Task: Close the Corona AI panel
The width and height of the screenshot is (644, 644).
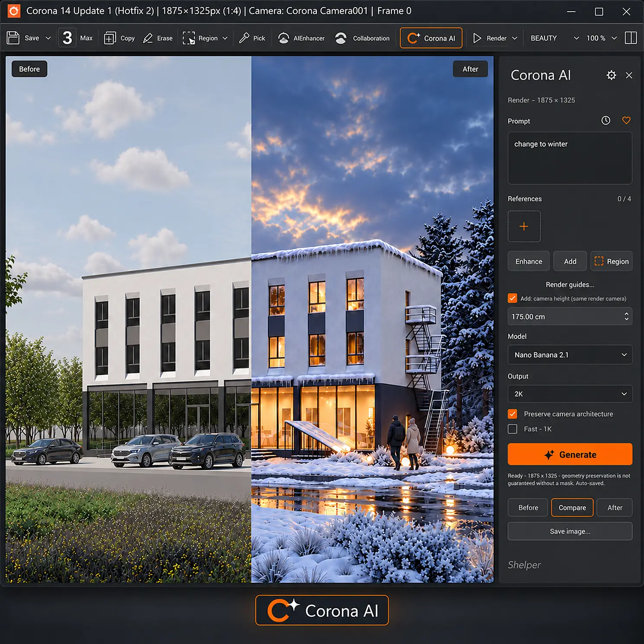Action: pos(629,75)
